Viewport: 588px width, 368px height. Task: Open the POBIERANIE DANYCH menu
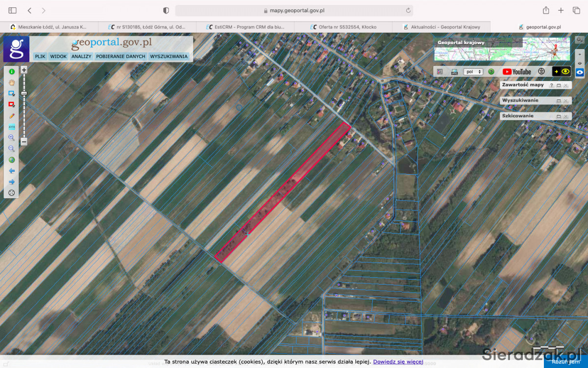pyautogui.click(x=121, y=56)
